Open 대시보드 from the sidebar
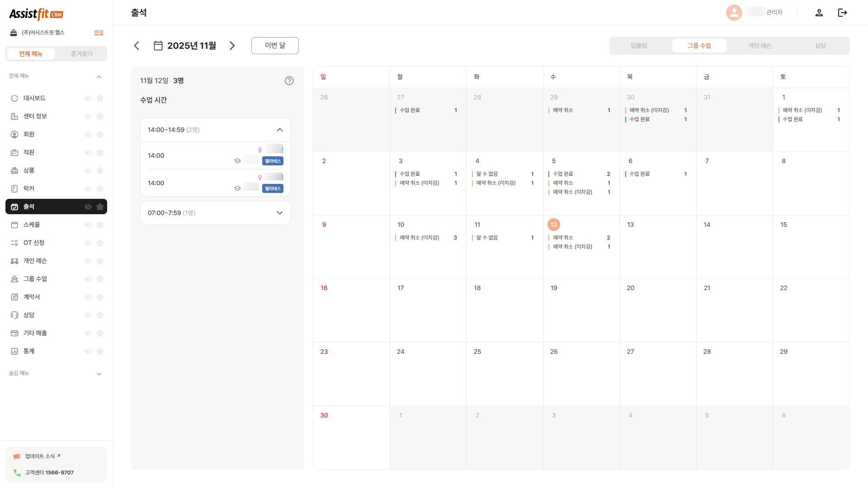868x488 pixels. [34, 98]
